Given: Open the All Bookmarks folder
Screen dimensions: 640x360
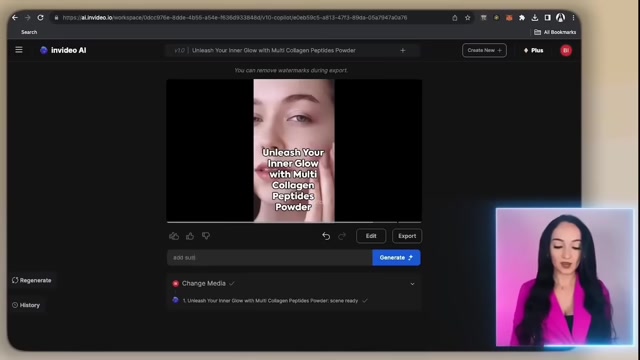Looking at the screenshot, I should 555,32.
